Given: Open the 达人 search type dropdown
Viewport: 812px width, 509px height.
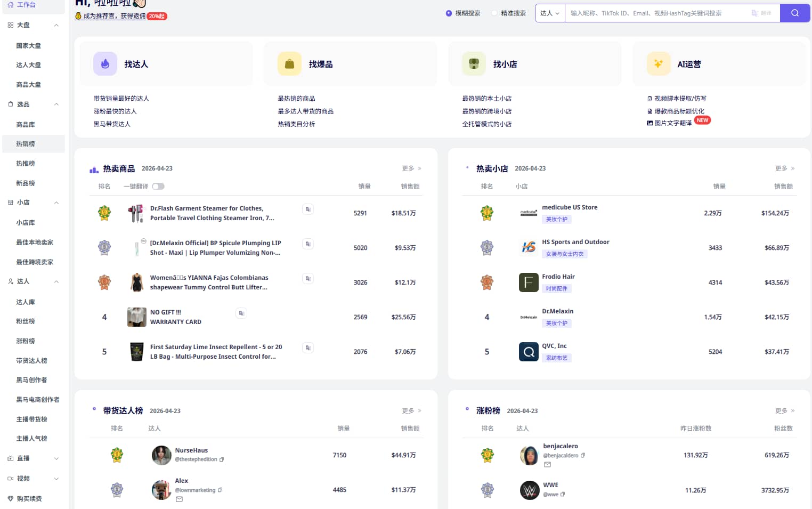Looking at the screenshot, I should 549,13.
